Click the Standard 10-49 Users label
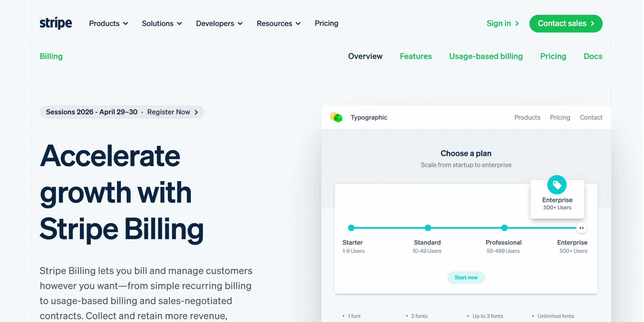This screenshot has width=644, height=322. tap(427, 247)
